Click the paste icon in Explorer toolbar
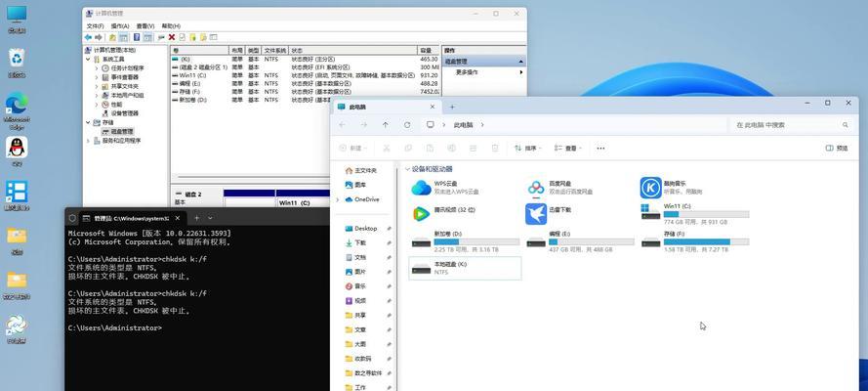This screenshot has height=391, width=868. 430,148
